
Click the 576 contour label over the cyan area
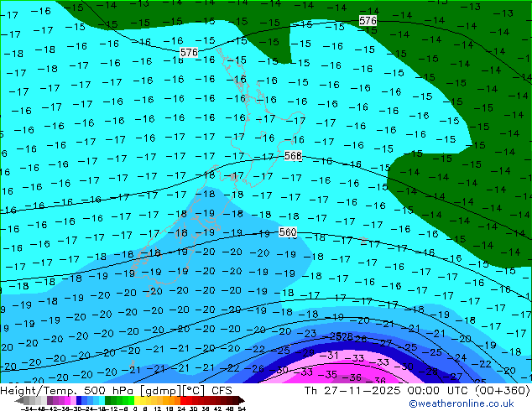click(x=189, y=52)
